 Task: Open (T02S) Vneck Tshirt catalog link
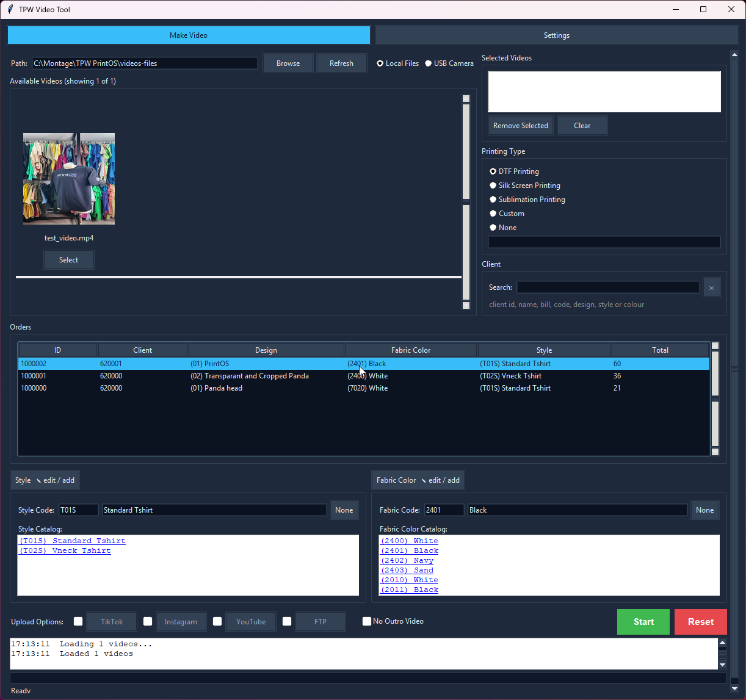point(65,550)
